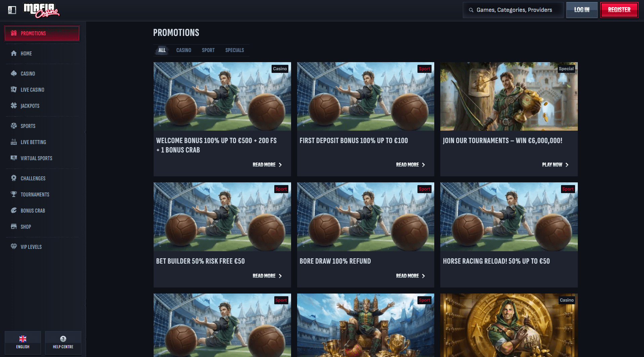Click Read More on Welcome Bonus card
The image size is (644, 357).
coord(267,165)
